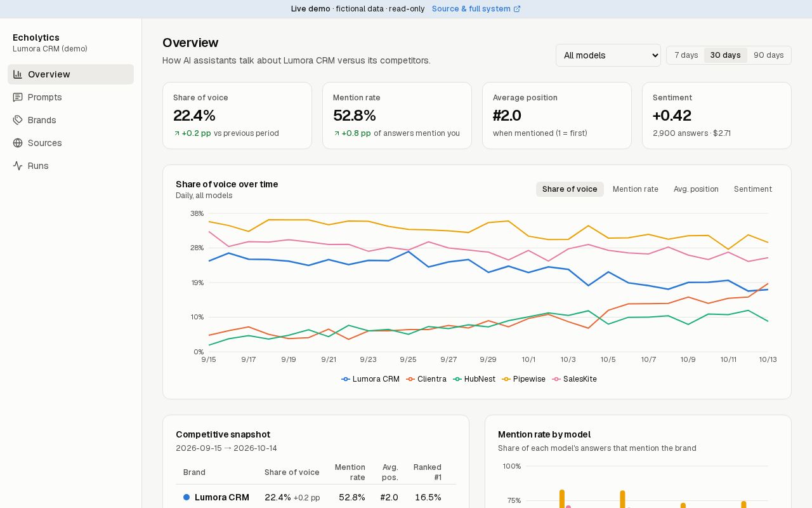Click the Lumora CRM row name in snapshot table

pos(222,497)
